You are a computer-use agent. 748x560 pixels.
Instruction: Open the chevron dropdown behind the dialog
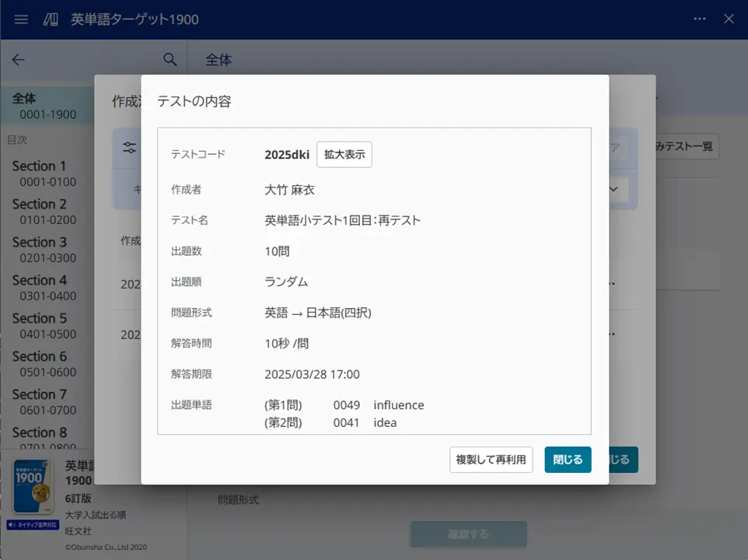(613, 189)
